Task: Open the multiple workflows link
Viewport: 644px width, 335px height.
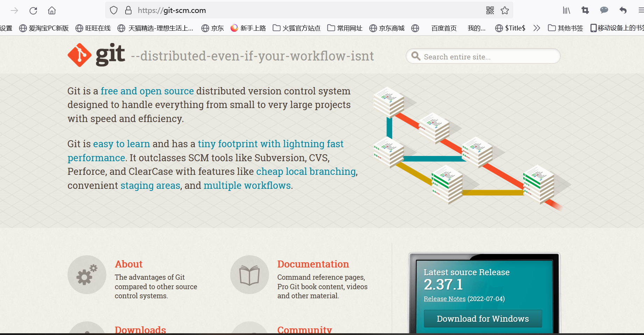Action: coord(247,185)
